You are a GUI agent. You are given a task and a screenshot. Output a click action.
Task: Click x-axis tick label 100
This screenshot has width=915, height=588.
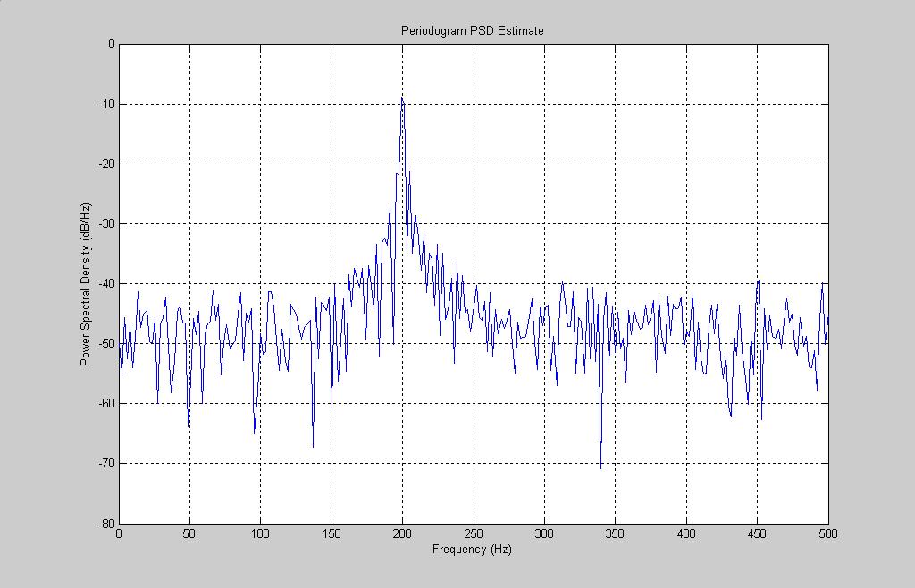coord(260,533)
